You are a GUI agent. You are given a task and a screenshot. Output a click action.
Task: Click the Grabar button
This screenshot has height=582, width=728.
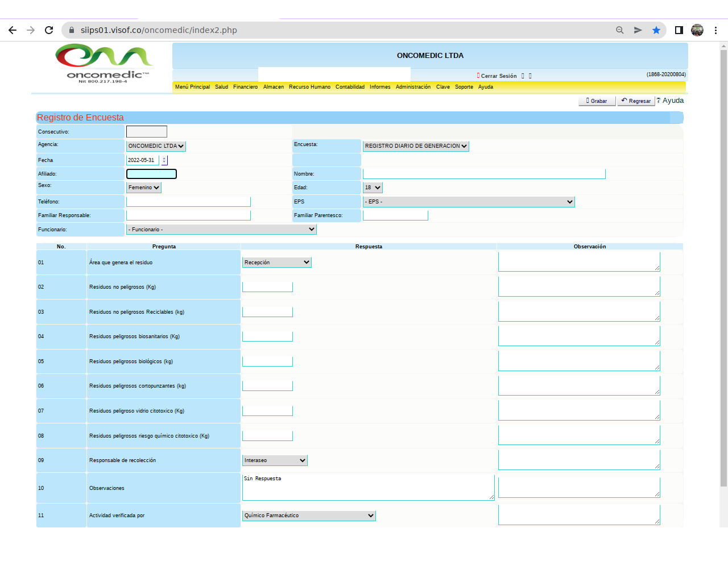[x=597, y=101]
